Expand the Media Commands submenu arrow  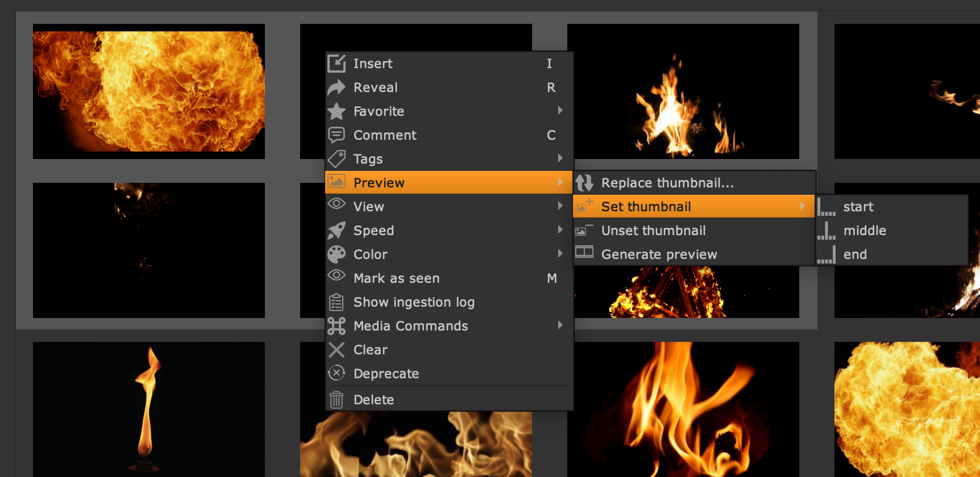560,325
